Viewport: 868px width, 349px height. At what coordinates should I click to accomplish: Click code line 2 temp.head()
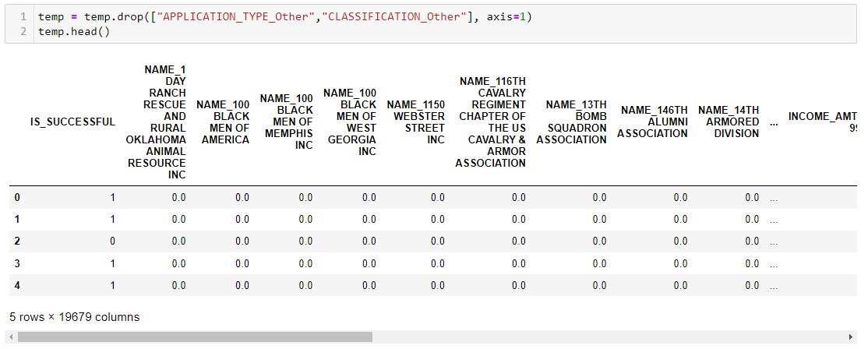(74, 31)
